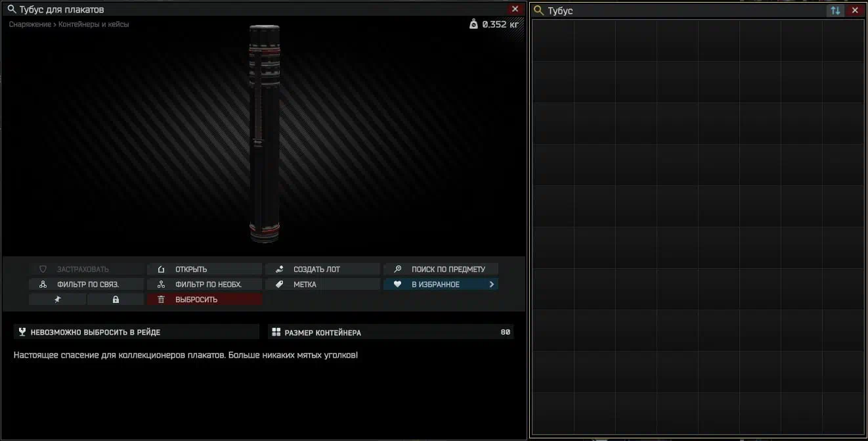Click top-left cell of Тубус grid
Image resolution: width=868 pixels, height=441 pixels.
(x=553, y=41)
